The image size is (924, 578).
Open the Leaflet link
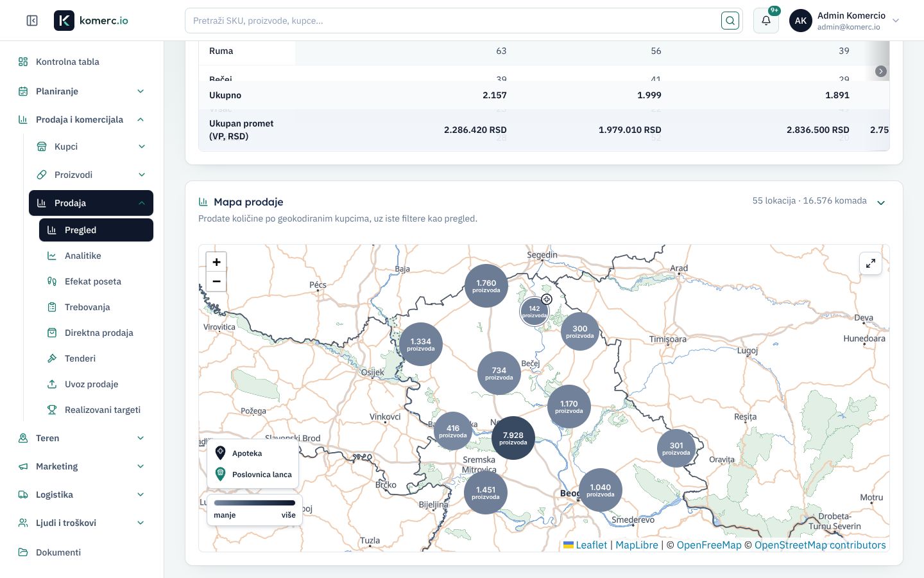585,545
